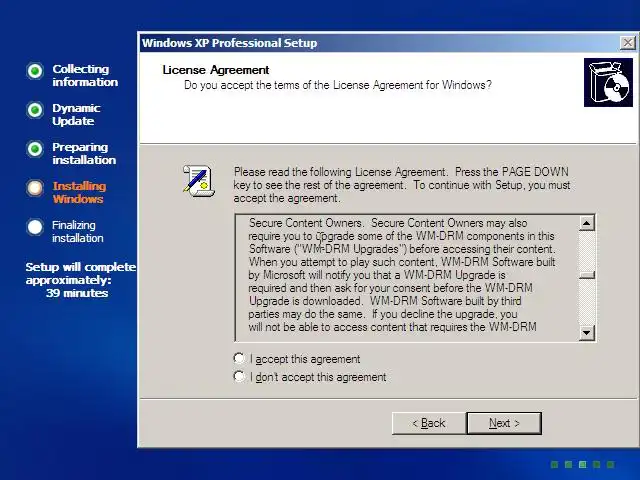Select 'I accept this agreement' radio button

[239, 359]
